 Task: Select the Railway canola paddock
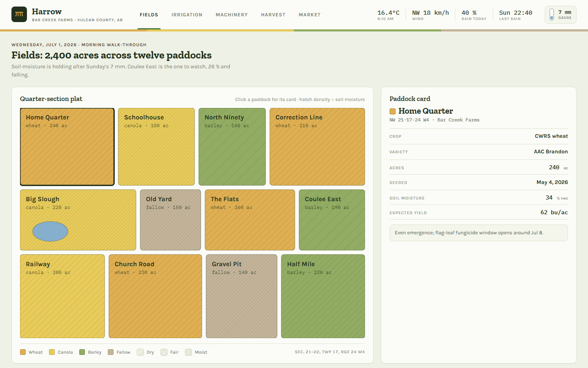click(62, 296)
